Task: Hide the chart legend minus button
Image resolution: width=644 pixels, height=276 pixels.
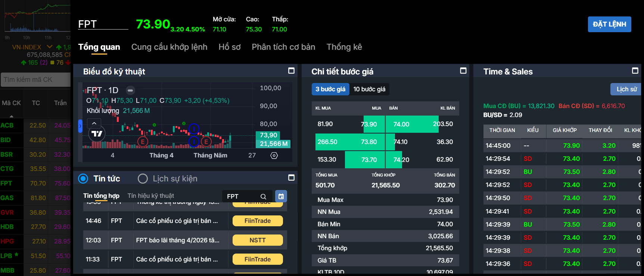Action: click(130, 90)
